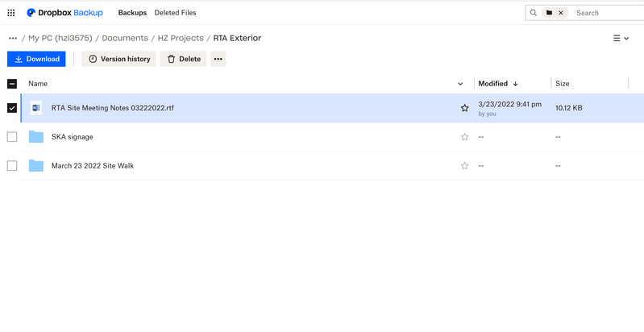The height and width of the screenshot is (332, 644).
Task: Type in the Search field
Action: 605,13
